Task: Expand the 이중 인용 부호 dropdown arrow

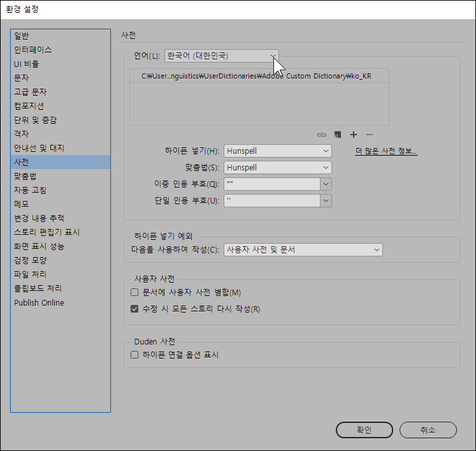Action: pyautogui.click(x=326, y=184)
